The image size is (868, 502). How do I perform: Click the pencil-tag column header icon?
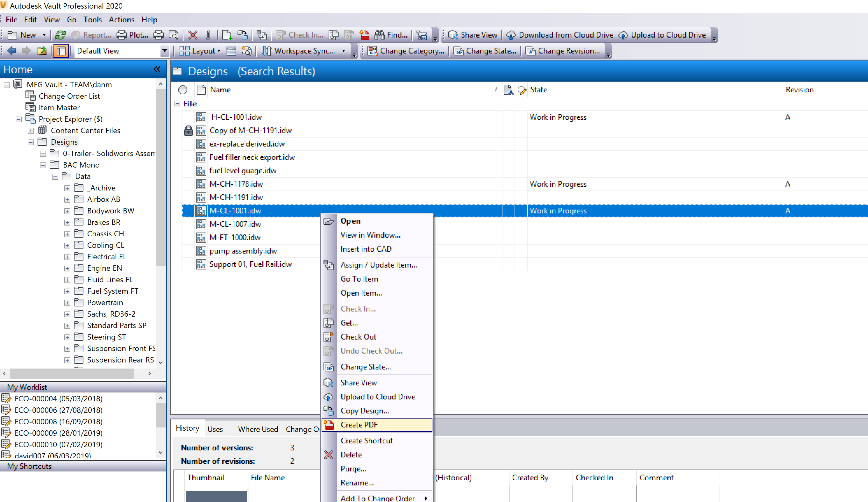pos(522,90)
